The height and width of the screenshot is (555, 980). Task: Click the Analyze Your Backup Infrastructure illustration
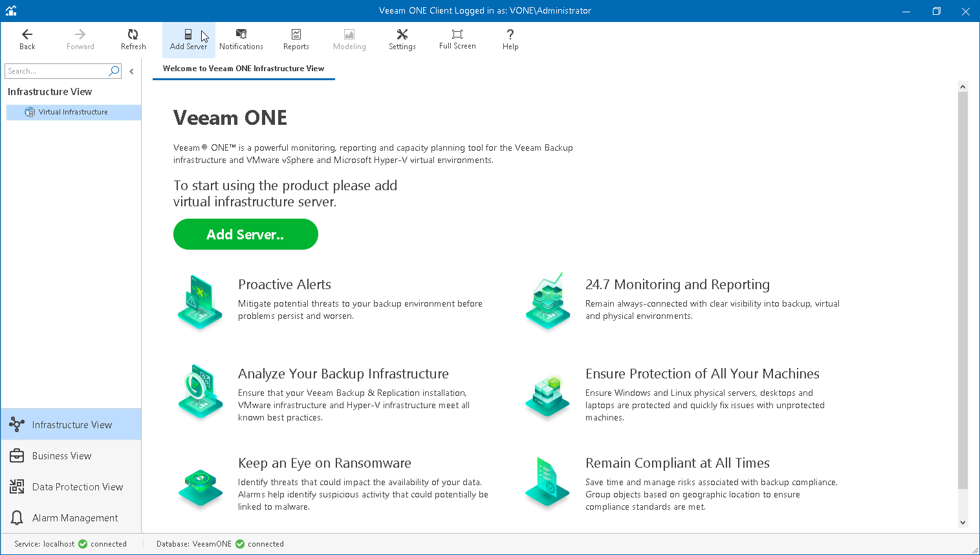[200, 391]
